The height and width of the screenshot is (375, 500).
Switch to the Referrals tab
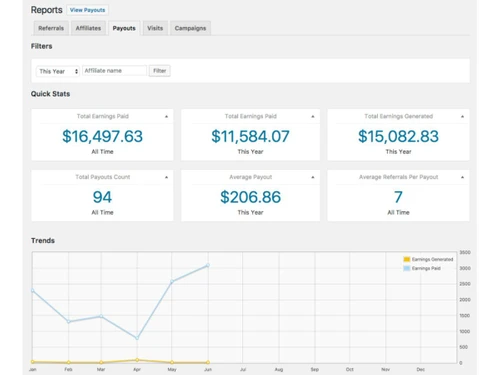tap(51, 28)
